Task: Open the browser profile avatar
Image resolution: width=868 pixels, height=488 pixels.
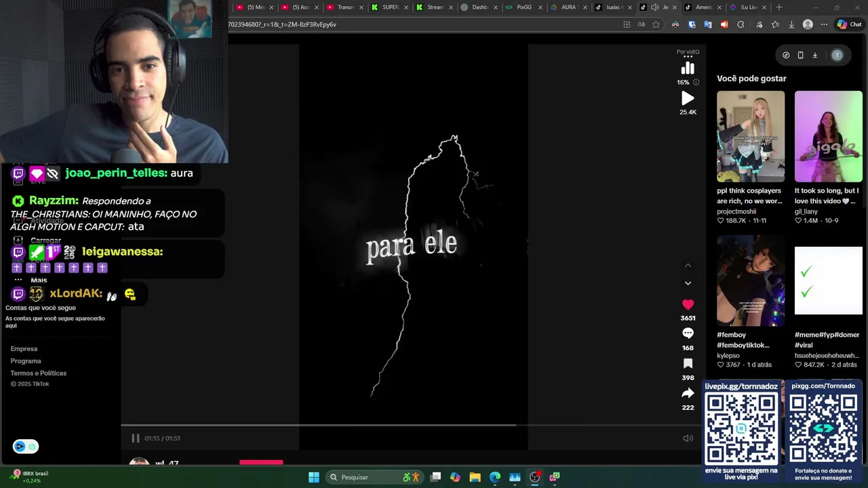Action: pos(808,24)
